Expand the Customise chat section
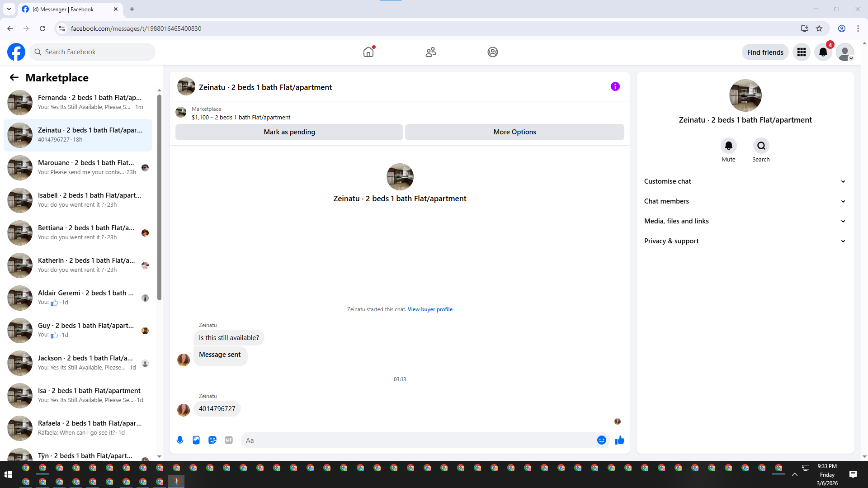 (745, 181)
